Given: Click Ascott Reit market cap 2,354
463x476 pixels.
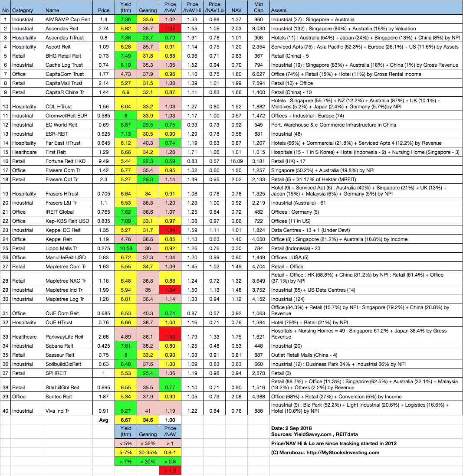Looking at the screenshot, I should pos(259,47).
